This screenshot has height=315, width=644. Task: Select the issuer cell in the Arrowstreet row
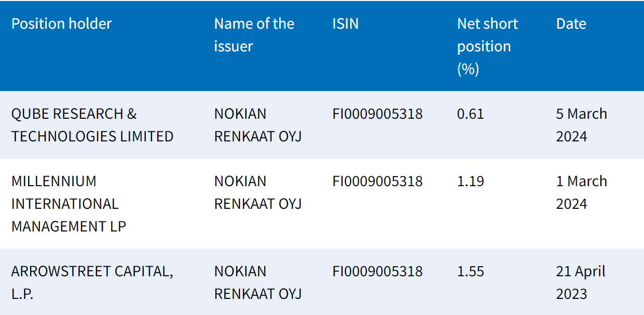[258, 282]
